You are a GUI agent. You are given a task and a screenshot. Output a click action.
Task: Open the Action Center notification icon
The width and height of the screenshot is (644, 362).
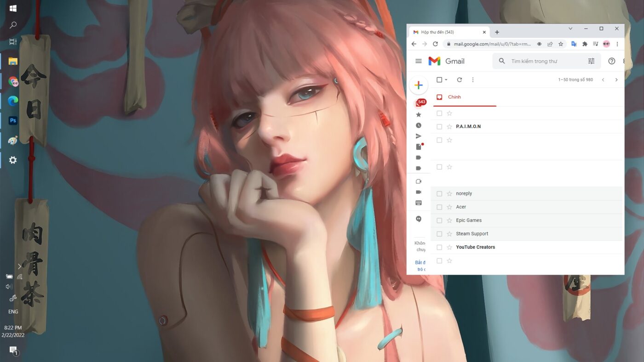point(13,351)
